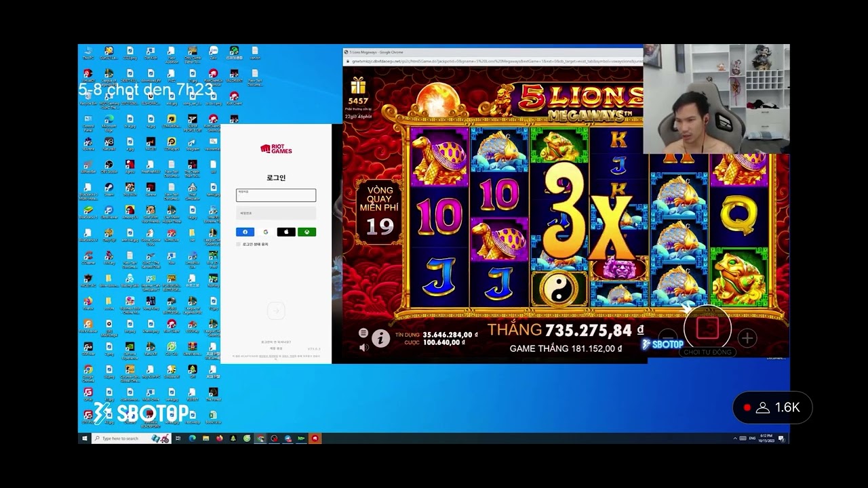Decrease bet with the minus button
This screenshot has height=488, width=868.
pos(668,337)
